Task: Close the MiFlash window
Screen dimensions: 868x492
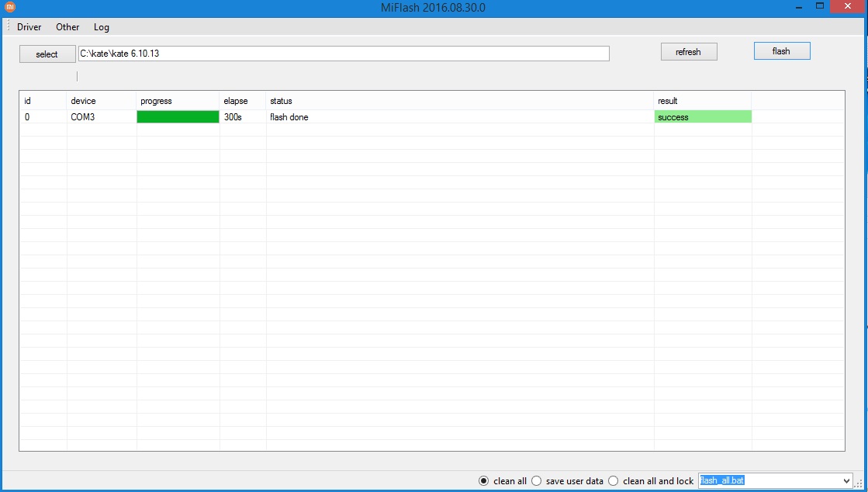Action: tap(848, 6)
